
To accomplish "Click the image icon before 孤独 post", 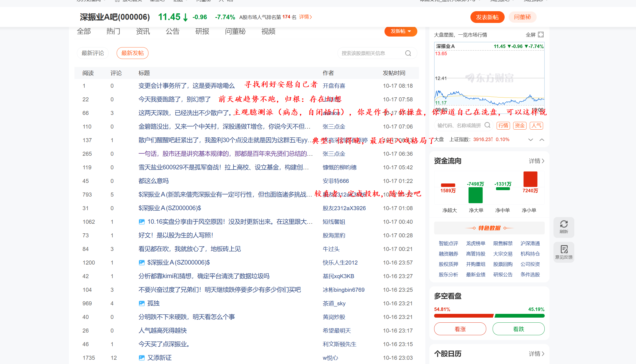I will [x=142, y=303].
